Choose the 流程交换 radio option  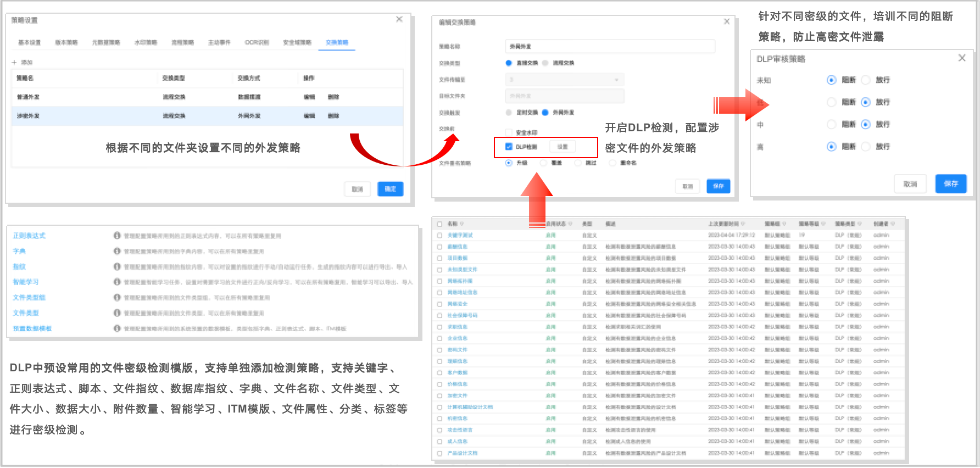[545, 63]
